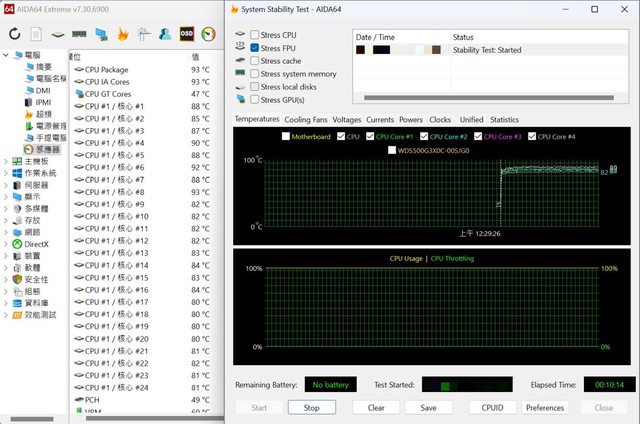Screen dimensions: 640x424
Task: Open the OSD panel icon
Action: click(x=186, y=34)
